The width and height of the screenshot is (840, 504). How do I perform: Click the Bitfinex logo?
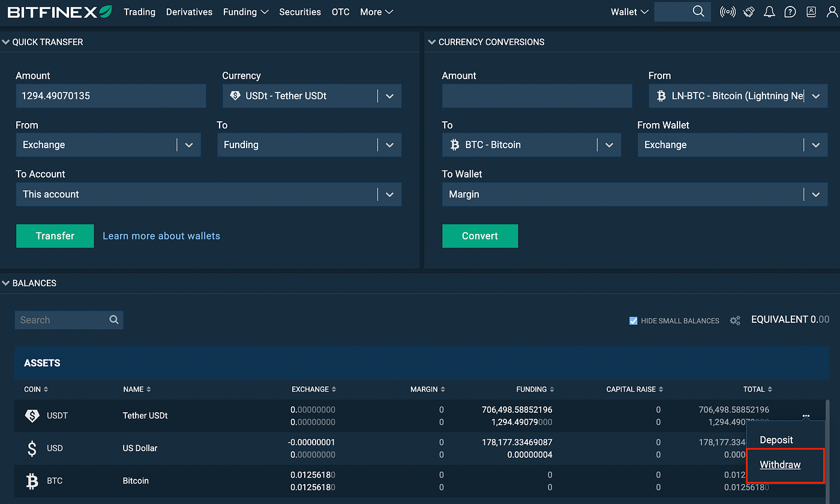coord(59,11)
